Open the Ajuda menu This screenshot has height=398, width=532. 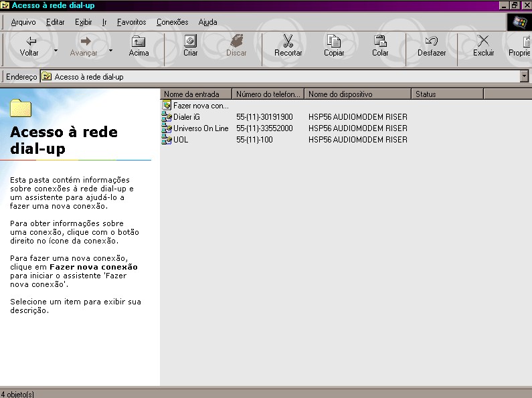[x=207, y=22]
